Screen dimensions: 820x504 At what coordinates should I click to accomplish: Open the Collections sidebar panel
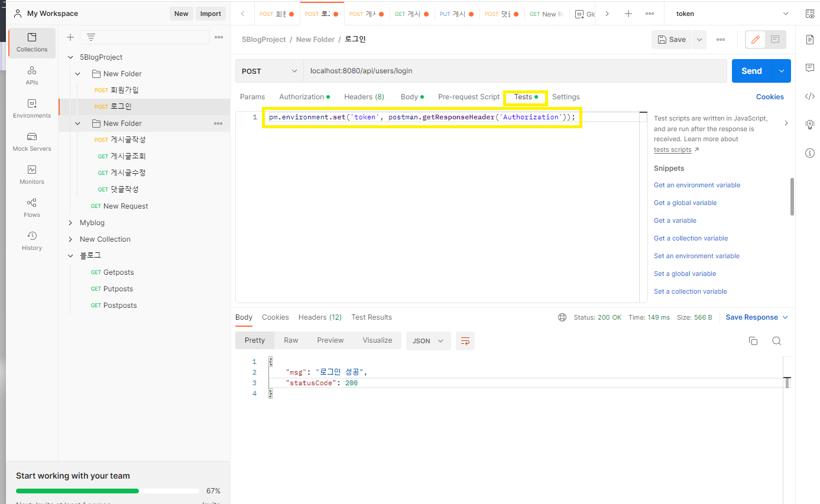32,43
